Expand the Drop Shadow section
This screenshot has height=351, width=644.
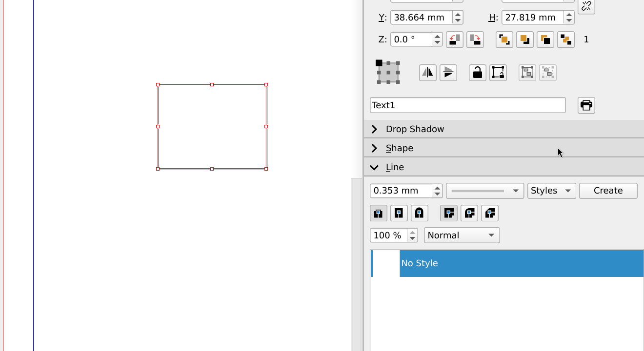374,129
